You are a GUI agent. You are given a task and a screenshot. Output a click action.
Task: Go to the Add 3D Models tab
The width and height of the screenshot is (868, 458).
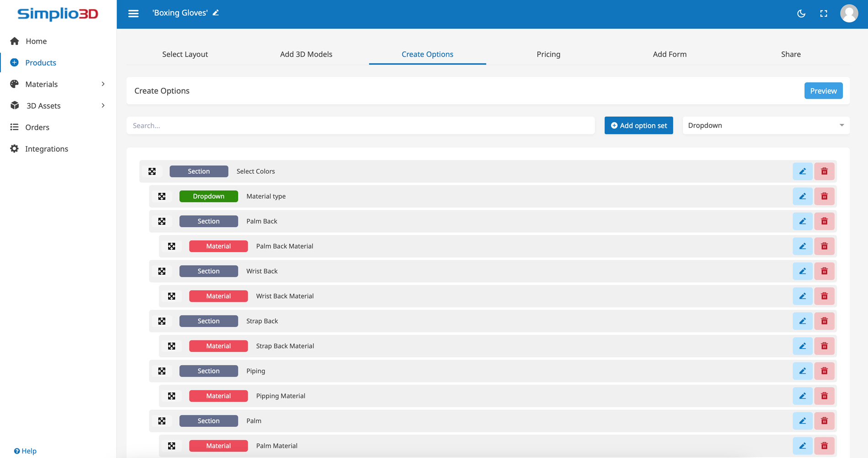(x=306, y=54)
